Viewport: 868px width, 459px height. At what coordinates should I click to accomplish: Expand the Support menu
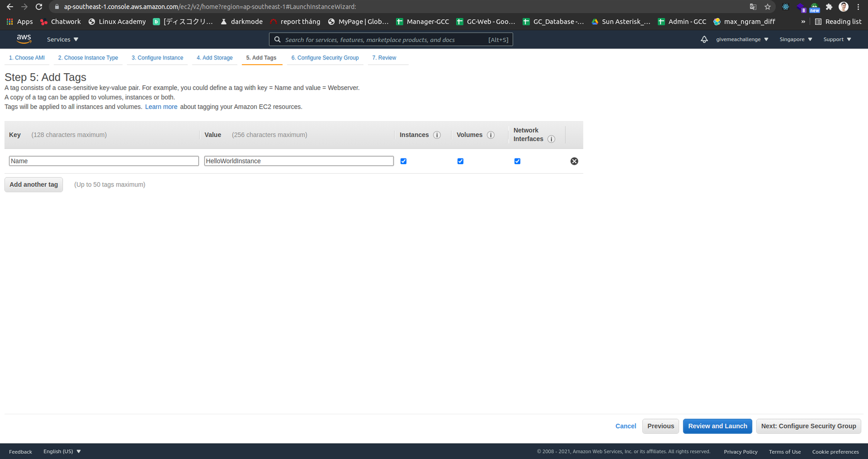point(837,39)
